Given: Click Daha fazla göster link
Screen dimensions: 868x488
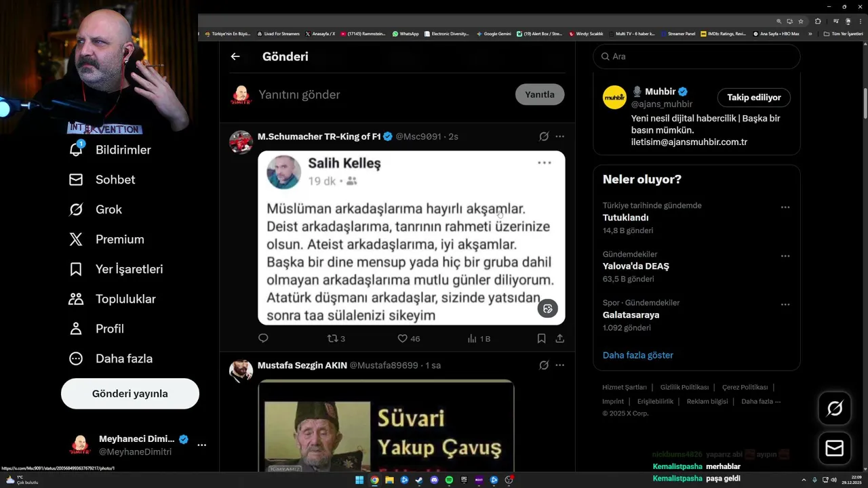Looking at the screenshot, I should 637,355.
